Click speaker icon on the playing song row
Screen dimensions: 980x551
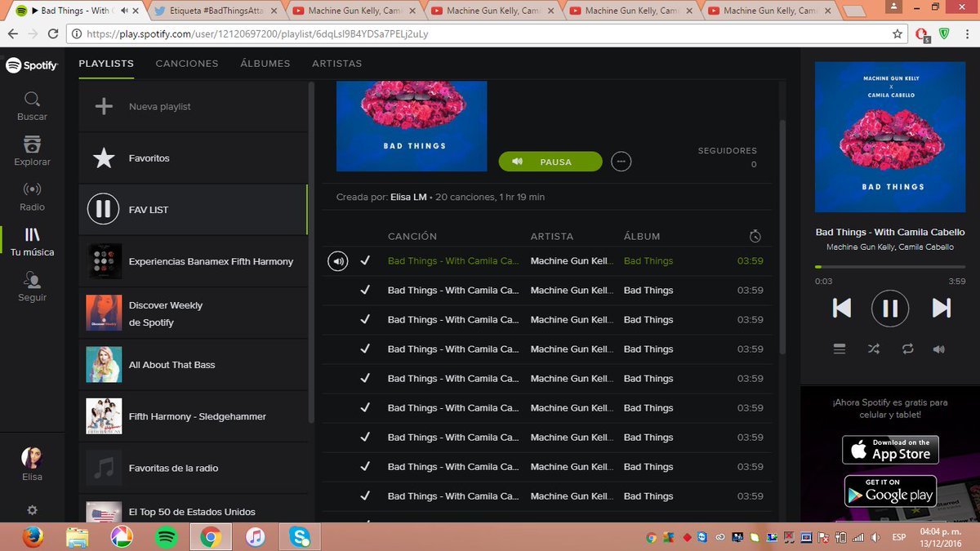338,261
